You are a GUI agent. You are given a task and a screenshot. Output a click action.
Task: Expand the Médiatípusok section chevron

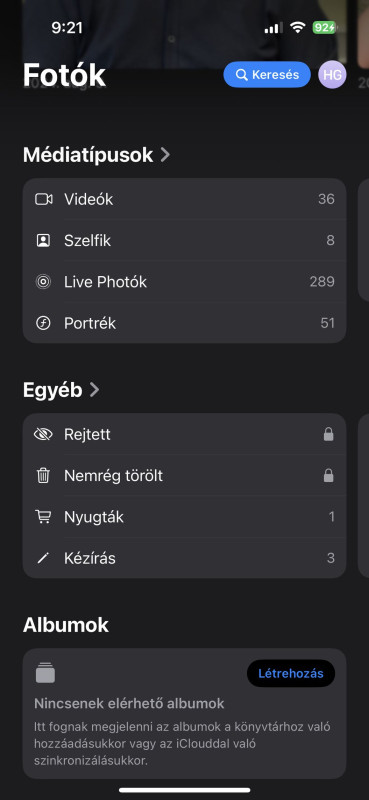click(x=165, y=155)
